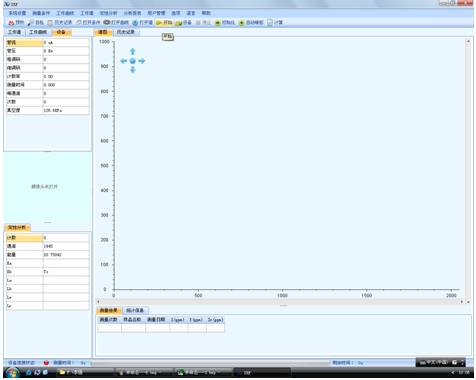This screenshot has height=380, width=476.
Task: Click the 初始化 initialize icon
Action: click(218, 23)
